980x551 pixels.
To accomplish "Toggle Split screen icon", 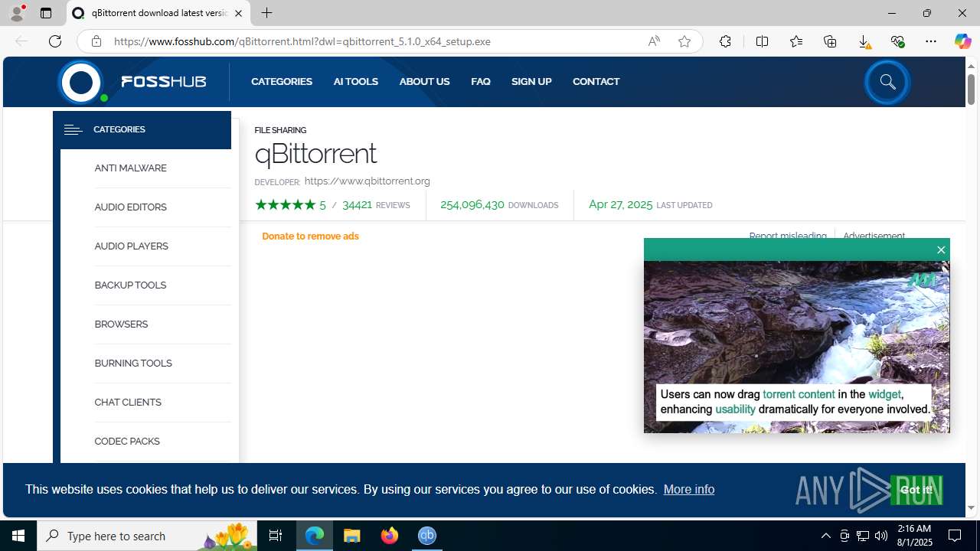I will [x=762, y=41].
